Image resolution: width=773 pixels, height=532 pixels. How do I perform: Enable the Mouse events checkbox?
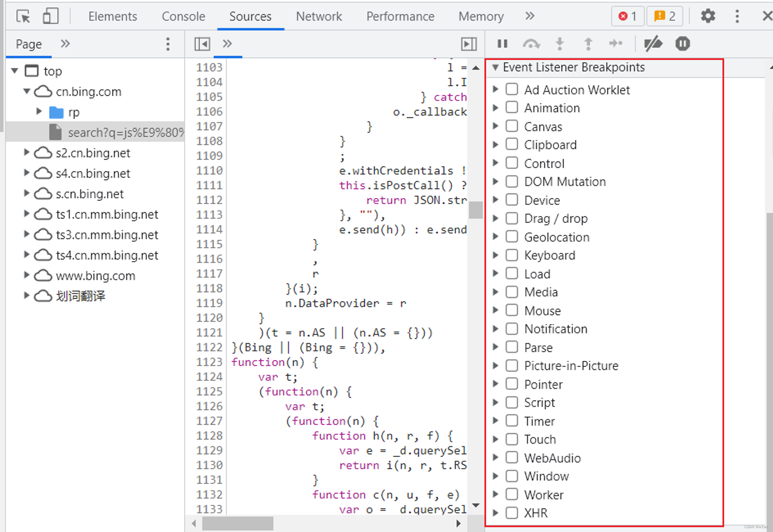tap(512, 310)
